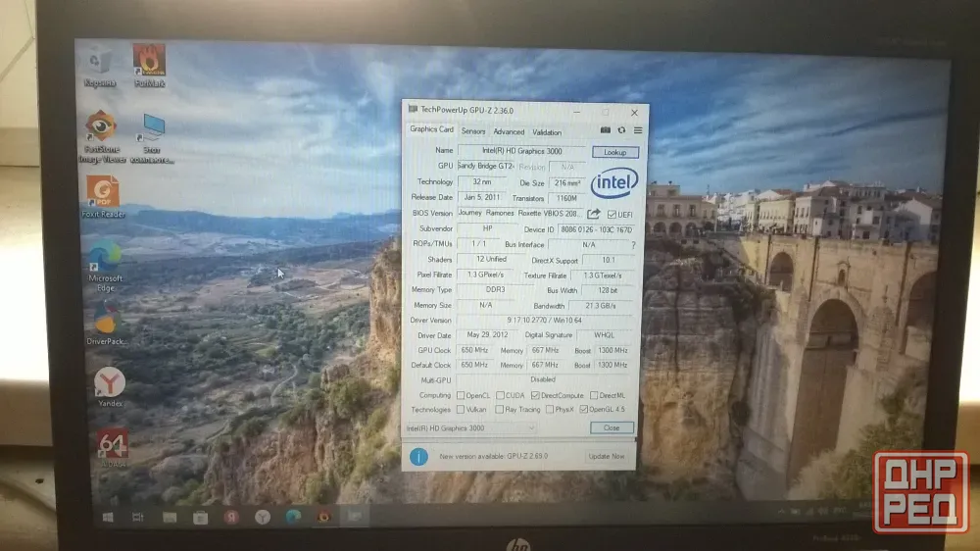980x551 pixels.
Task: Click the Bus Interface question mark
Action: tap(633, 245)
